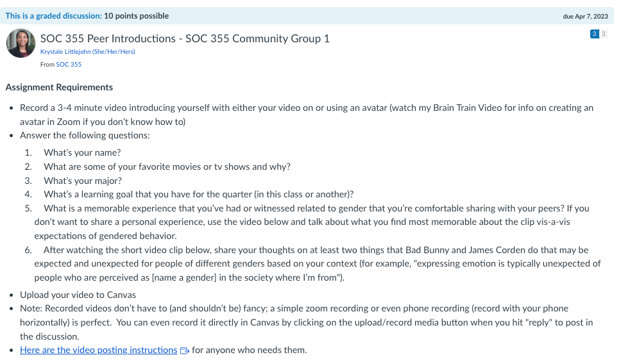Go to the SOC 355 course link
This screenshot has height=364, width=621.
tap(69, 65)
